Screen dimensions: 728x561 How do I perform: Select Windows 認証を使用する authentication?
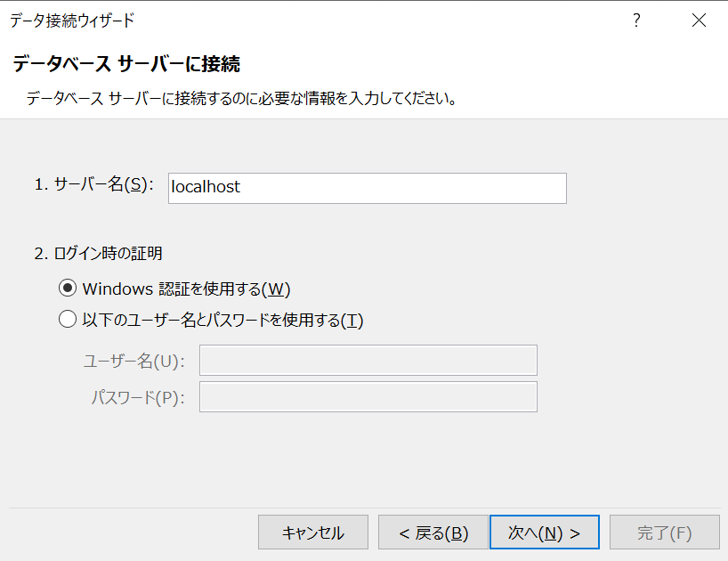pyautogui.click(x=67, y=287)
